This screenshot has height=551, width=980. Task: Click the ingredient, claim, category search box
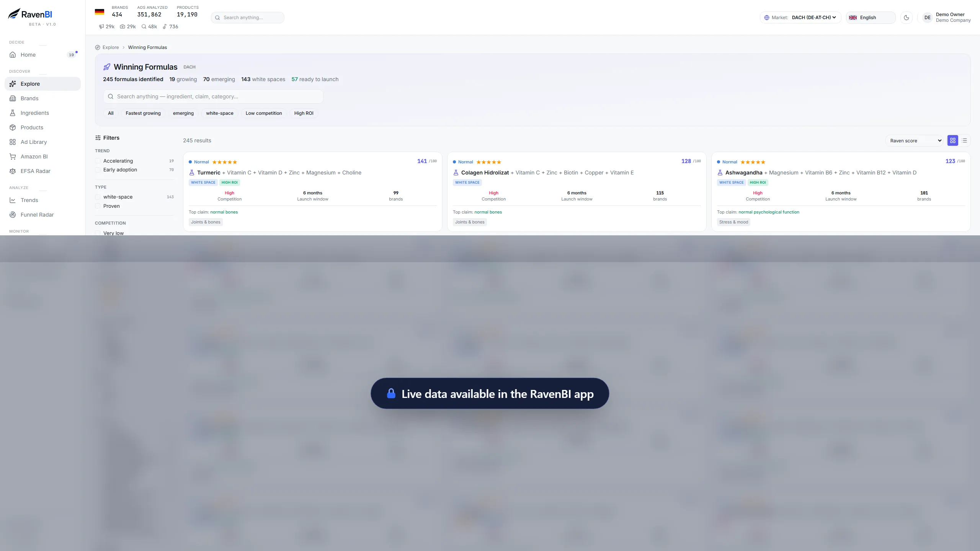[x=213, y=96]
